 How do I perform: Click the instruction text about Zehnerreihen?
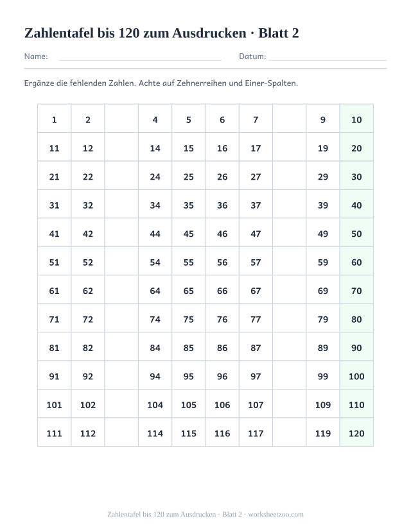[161, 83]
